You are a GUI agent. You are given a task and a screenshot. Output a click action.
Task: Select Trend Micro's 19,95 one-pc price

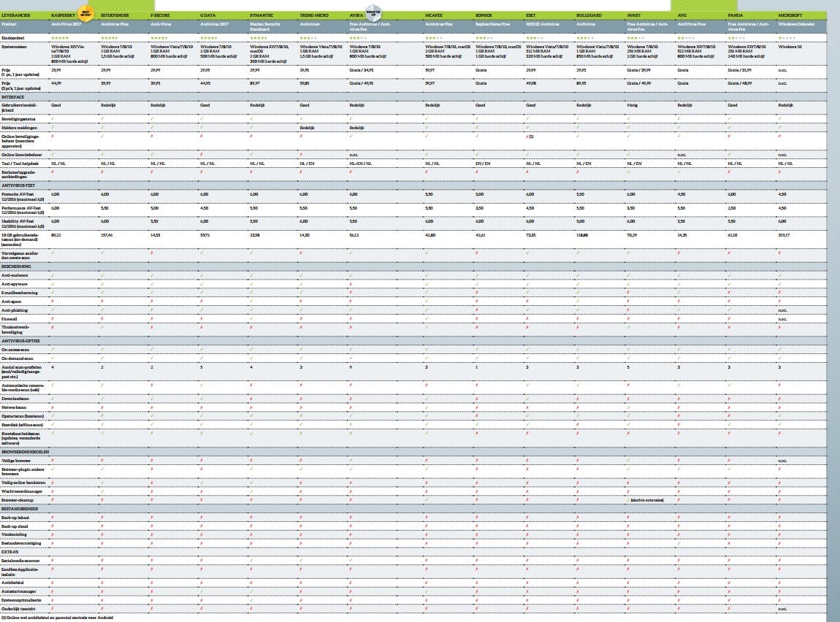305,69
